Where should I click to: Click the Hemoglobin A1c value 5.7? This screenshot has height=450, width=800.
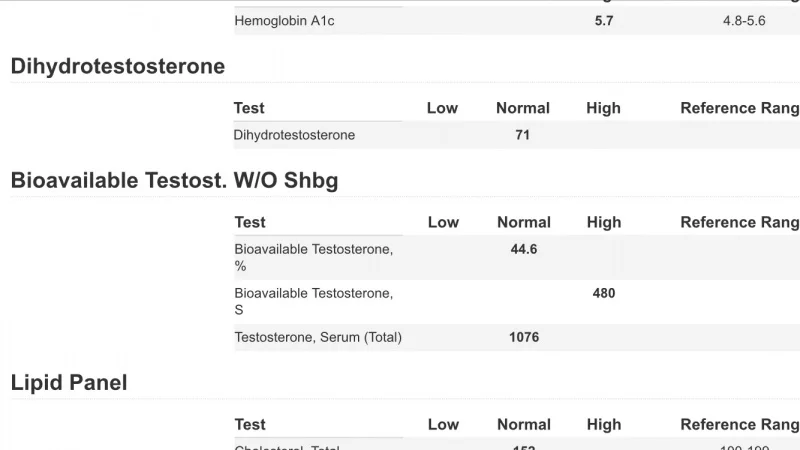pos(604,21)
